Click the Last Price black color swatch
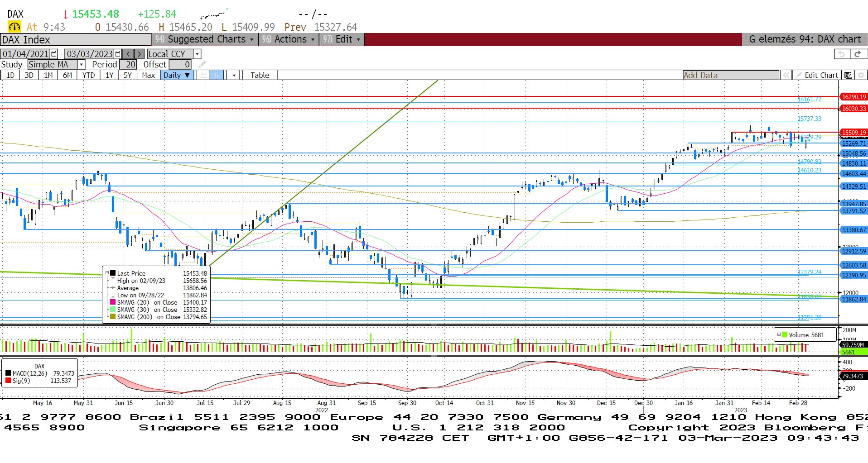Image resolution: width=868 pixels, height=463 pixels. tap(113, 273)
